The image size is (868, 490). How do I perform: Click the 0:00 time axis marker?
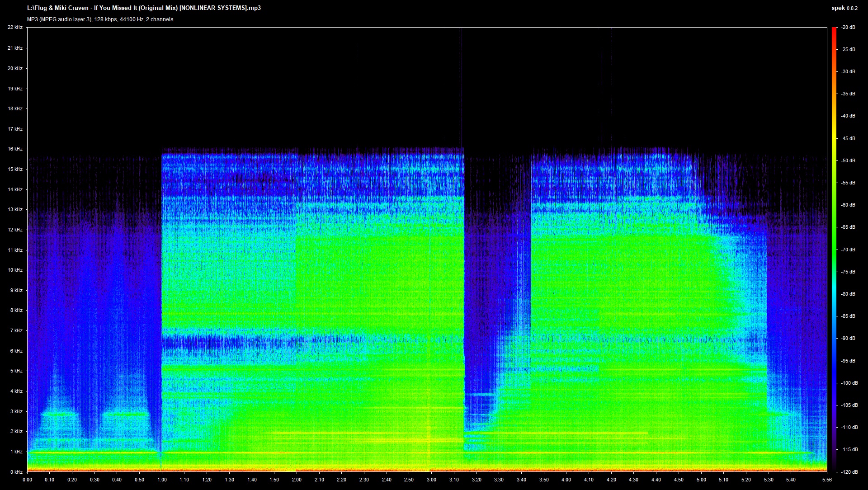pos(27,480)
